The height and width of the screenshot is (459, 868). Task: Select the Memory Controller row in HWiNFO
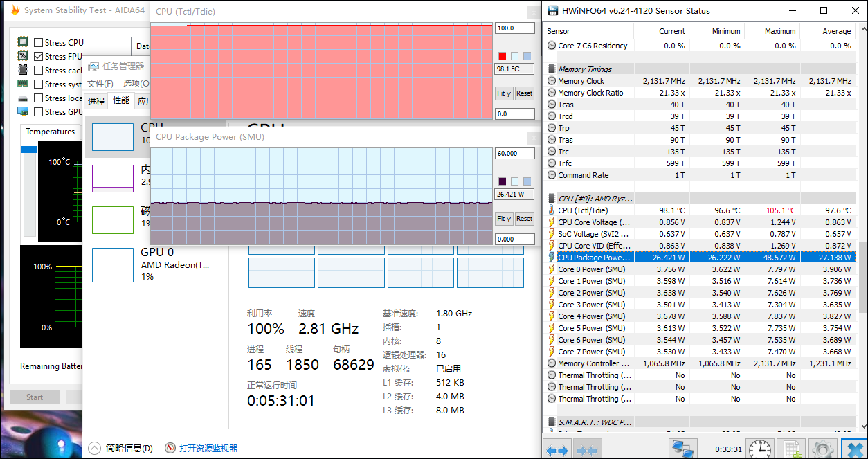point(700,363)
